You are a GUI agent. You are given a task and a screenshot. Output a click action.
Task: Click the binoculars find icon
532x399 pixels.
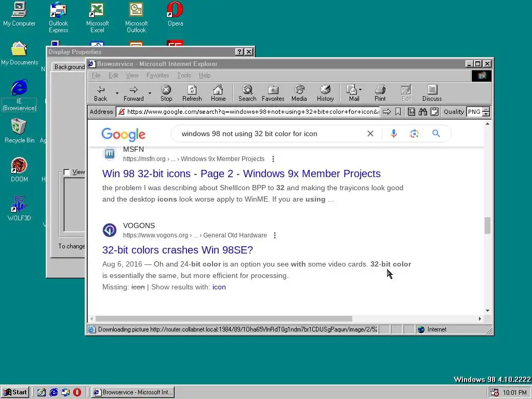[x=423, y=112]
